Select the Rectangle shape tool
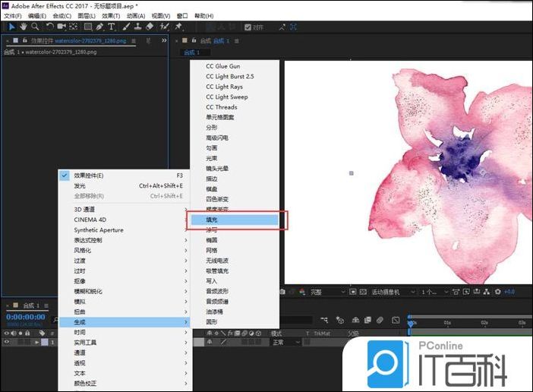This screenshot has height=392, width=533. tap(88, 27)
